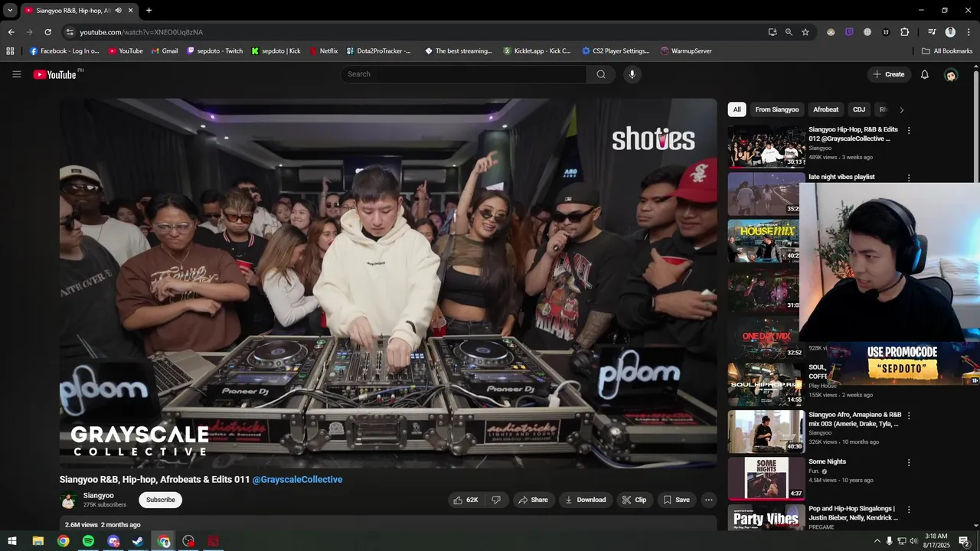
Task: Open options for Pop and Hip-Hop Singalongs
Action: pyautogui.click(x=909, y=510)
